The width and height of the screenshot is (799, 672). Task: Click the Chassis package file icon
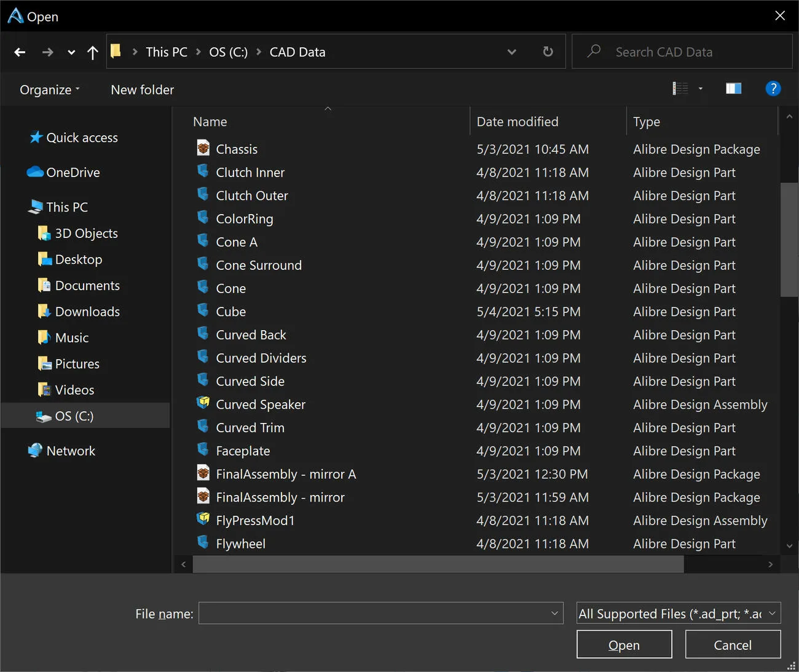[x=203, y=148]
